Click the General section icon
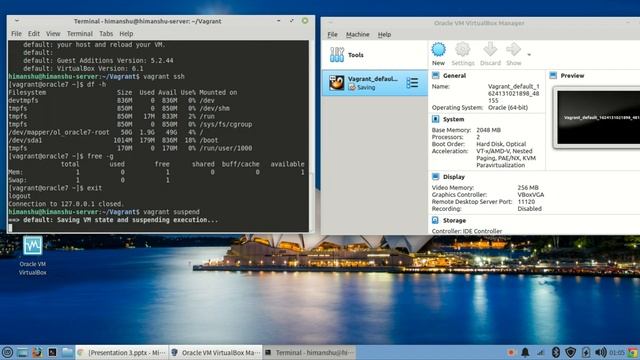Image resolution: width=640 pixels, height=360 pixels. click(x=436, y=76)
